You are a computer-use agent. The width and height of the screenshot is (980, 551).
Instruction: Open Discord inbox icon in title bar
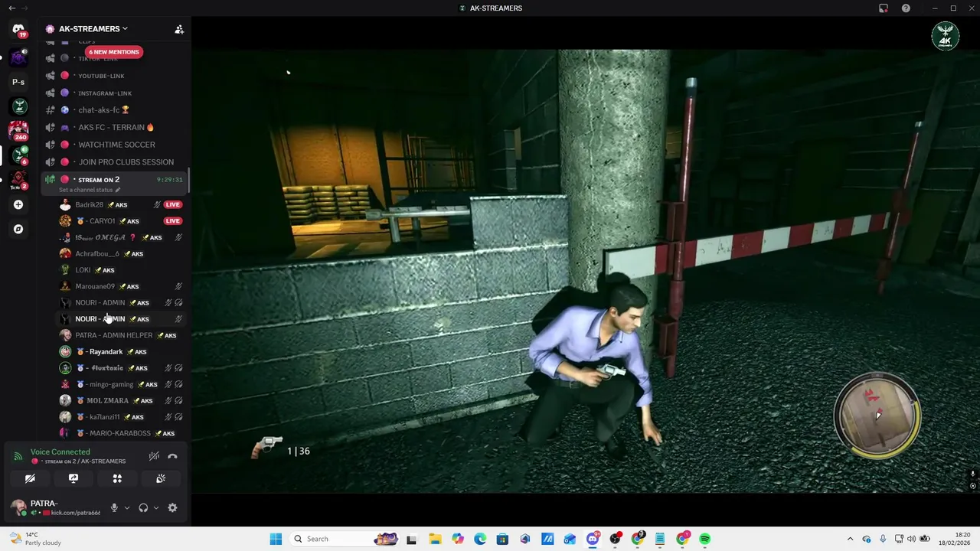884,8
